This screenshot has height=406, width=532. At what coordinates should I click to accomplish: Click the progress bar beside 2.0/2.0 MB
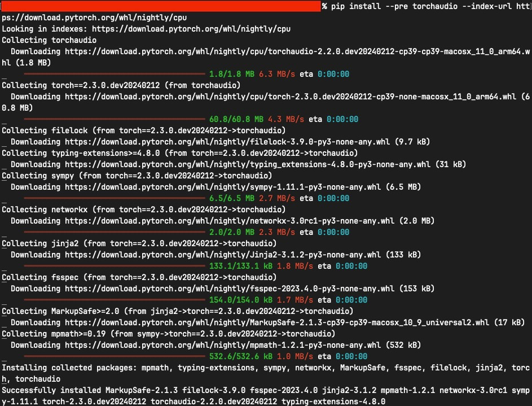pyautogui.click(x=115, y=232)
